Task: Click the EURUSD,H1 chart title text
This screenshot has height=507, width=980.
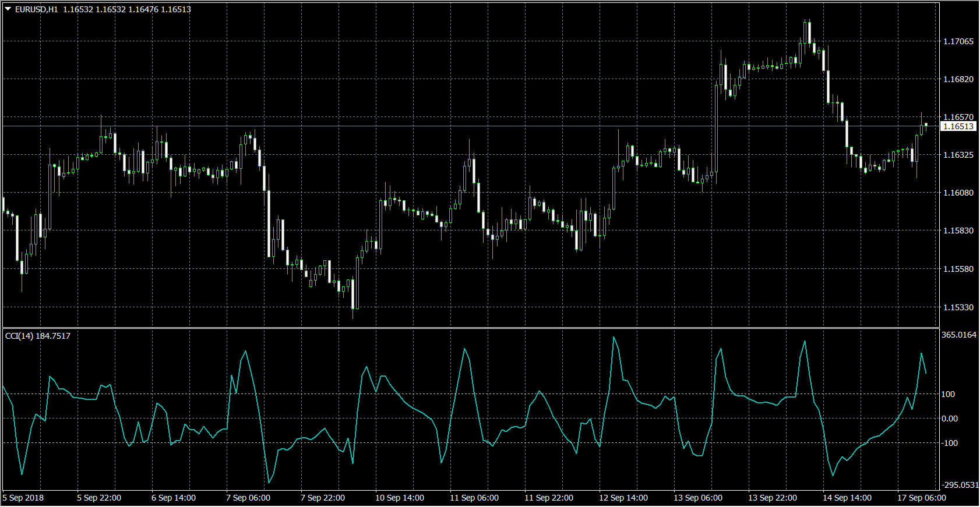Action: [x=36, y=9]
